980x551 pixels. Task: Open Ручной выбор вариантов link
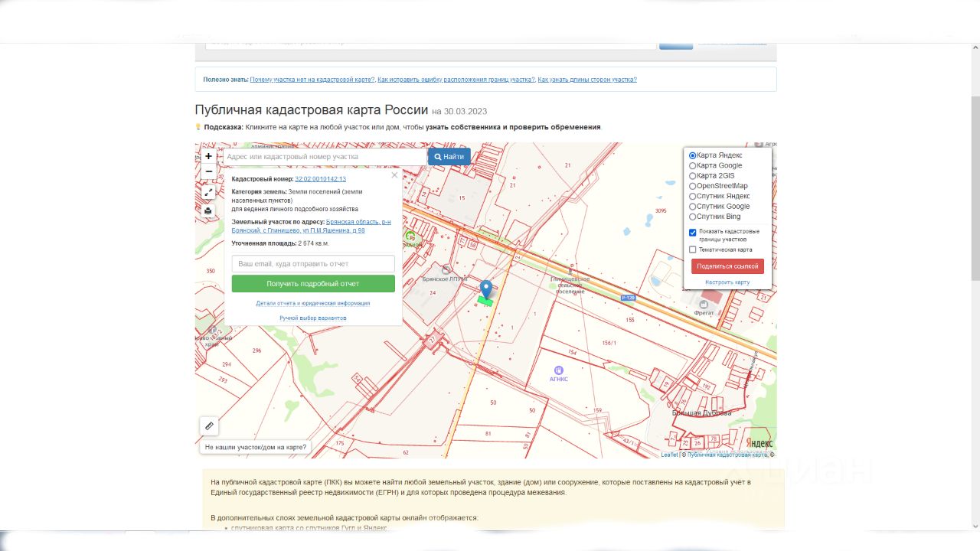pyautogui.click(x=313, y=318)
